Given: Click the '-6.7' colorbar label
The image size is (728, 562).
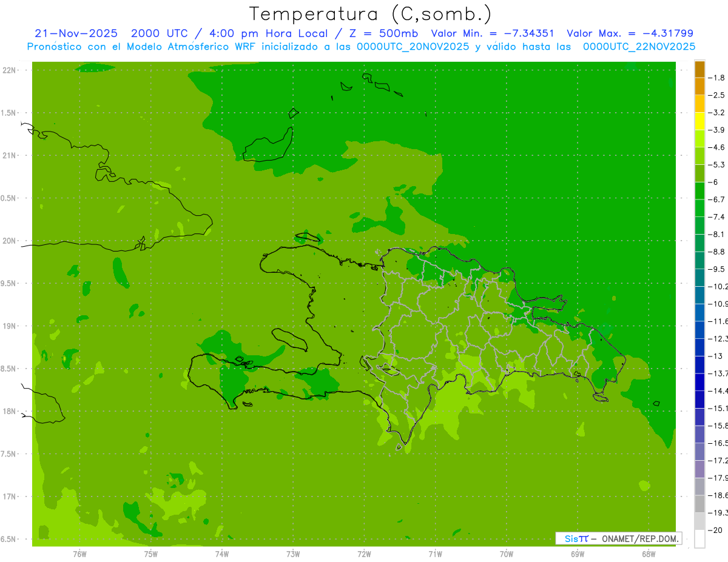Looking at the screenshot, I should click(x=716, y=199).
